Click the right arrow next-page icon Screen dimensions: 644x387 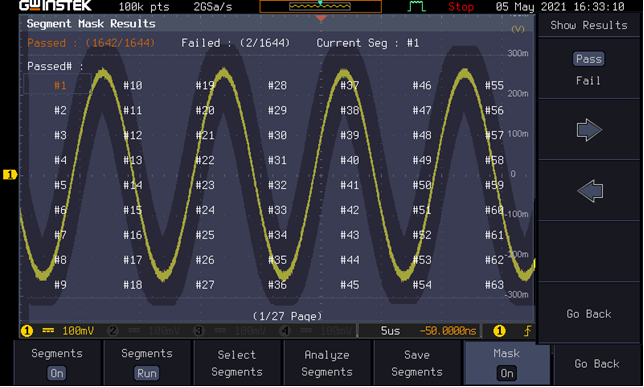tap(589, 130)
